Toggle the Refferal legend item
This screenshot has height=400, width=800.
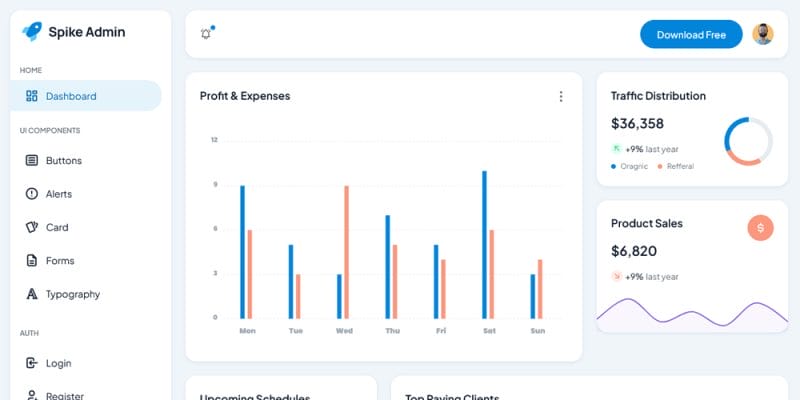(x=676, y=166)
